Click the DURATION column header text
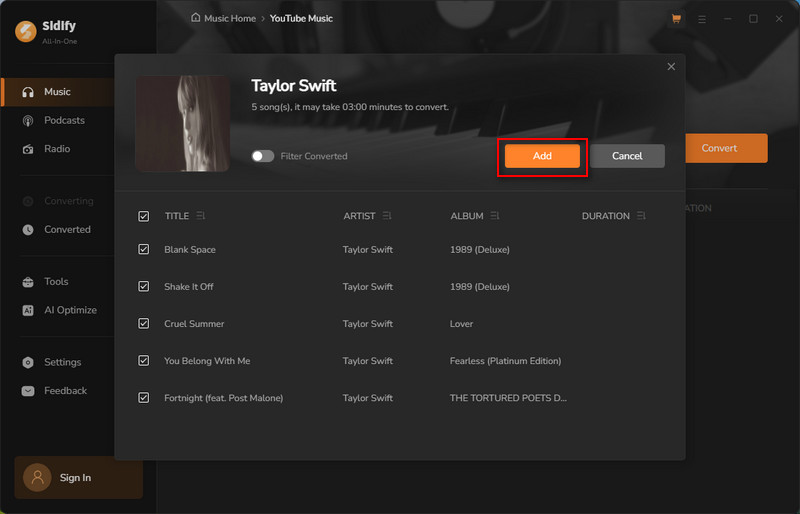This screenshot has width=800, height=514. point(606,216)
